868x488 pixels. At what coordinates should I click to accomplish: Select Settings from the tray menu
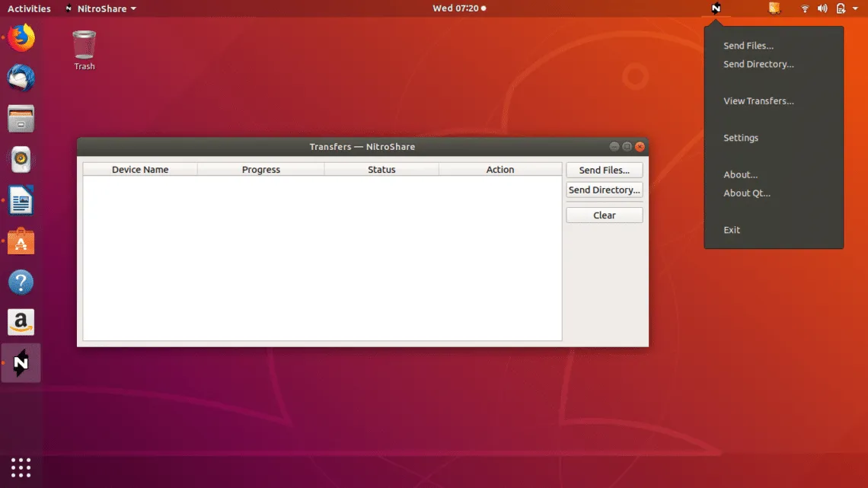(741, 138)
